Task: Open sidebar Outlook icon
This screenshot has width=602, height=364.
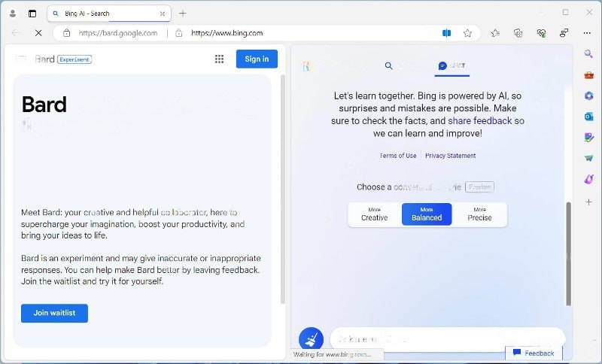Action: pyautogui.click(x=588, y=117)
